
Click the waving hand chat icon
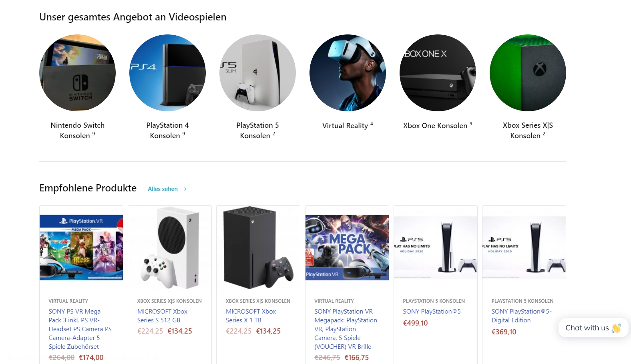pyautogui.click(x=616, y=328)
